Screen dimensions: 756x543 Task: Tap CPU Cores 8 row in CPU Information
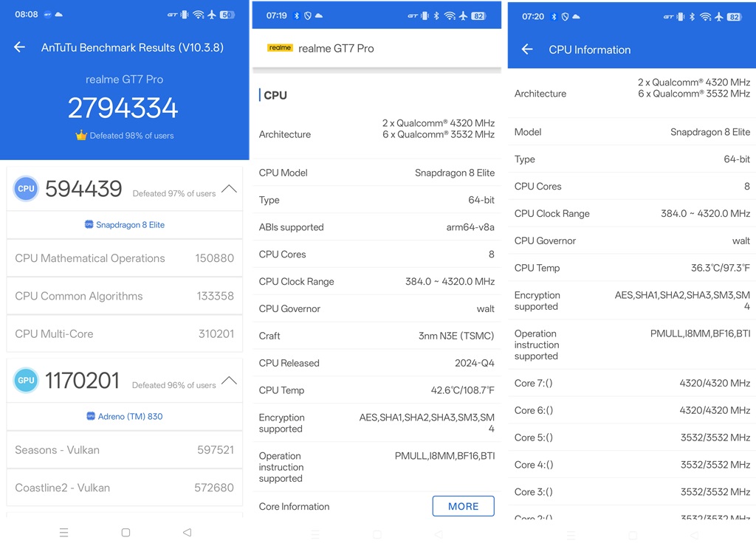click(632, 187)
